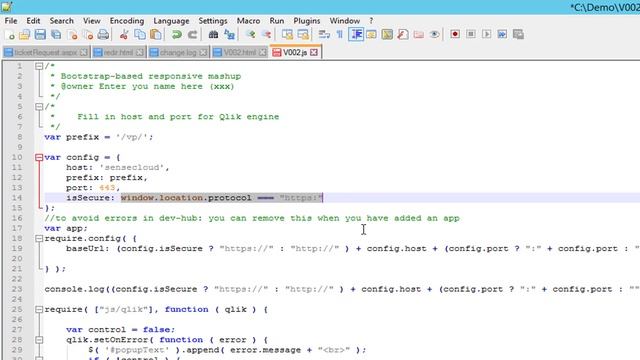Click the line number 16 in the margin

point(17,218)
